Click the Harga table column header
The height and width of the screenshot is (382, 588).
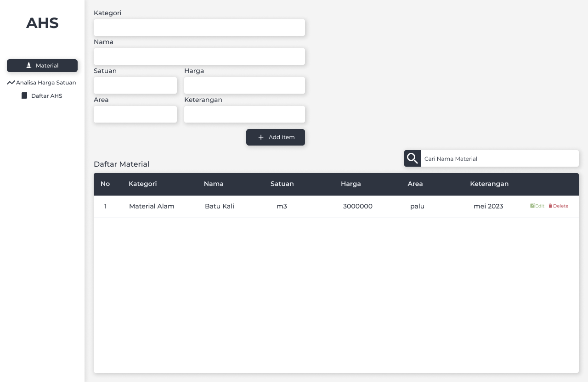click(x=351, y=184)
